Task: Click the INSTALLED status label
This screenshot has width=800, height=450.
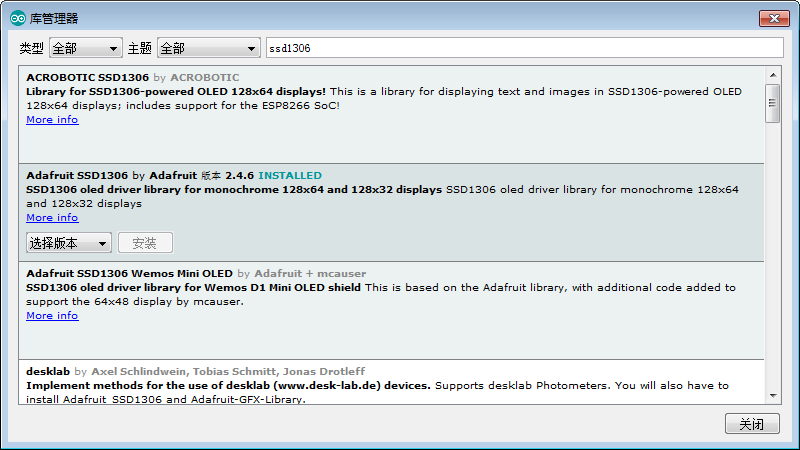Action: click(290, 176)
